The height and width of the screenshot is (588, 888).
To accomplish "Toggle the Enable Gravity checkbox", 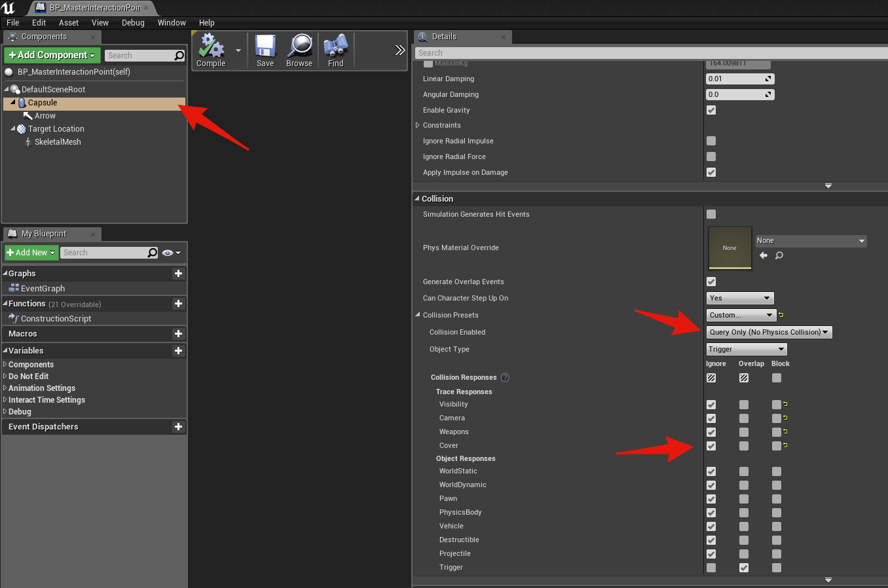I will (x=711, y=110).
